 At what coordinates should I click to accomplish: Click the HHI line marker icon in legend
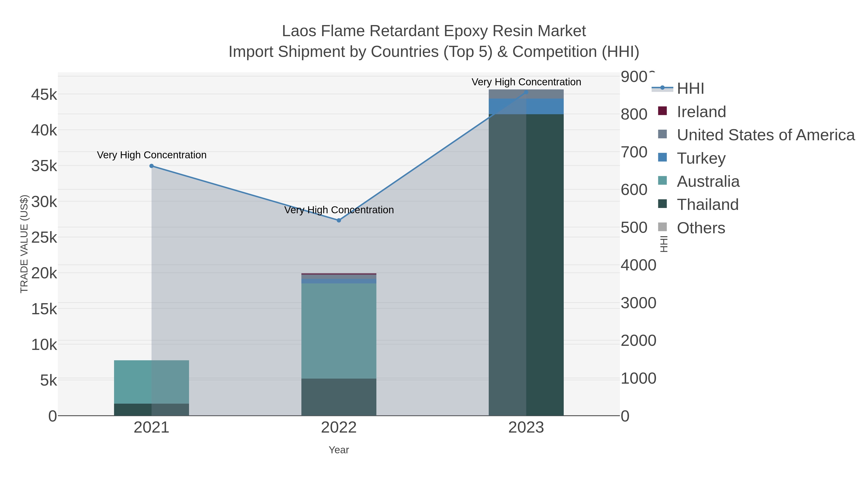tap(662, 88)
